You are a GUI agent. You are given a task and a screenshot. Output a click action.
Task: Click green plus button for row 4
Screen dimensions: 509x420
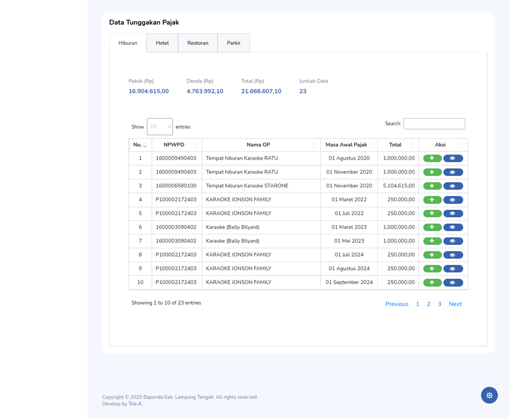[432, 200]
